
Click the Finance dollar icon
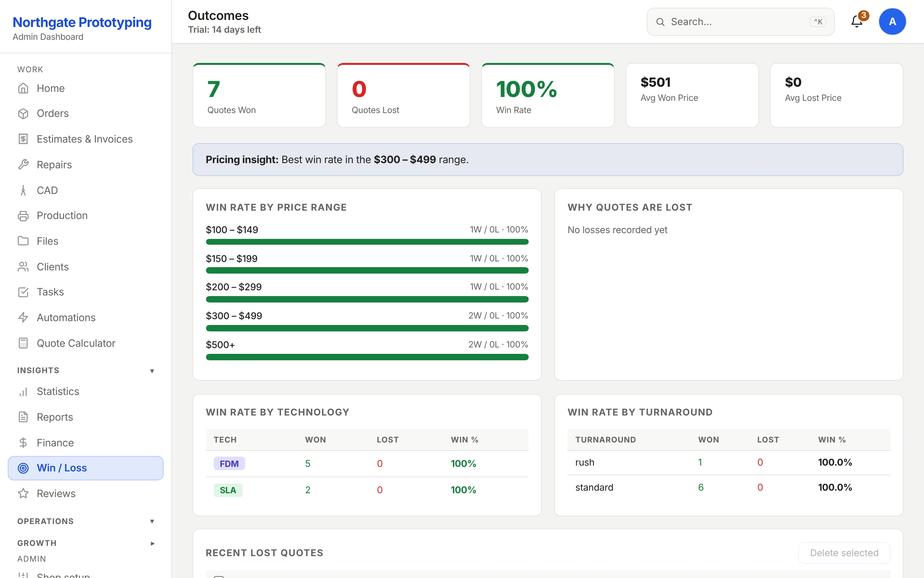[23, 443]
